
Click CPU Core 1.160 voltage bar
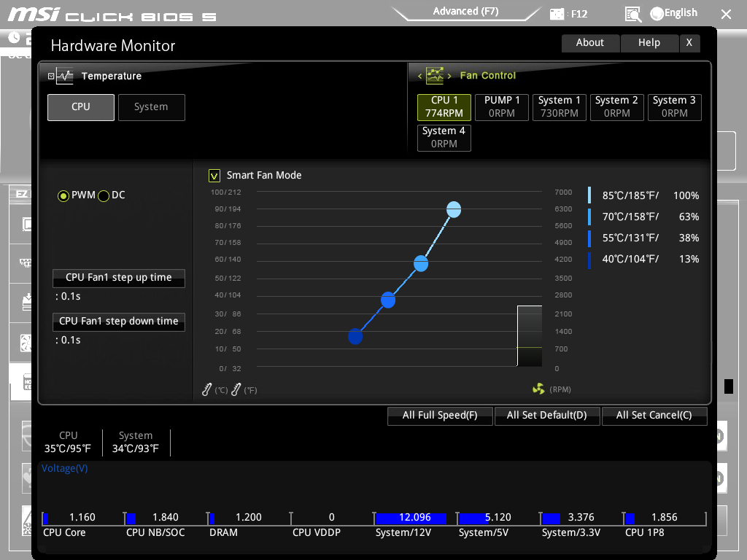pyautogui.click(x=83, y=518)
